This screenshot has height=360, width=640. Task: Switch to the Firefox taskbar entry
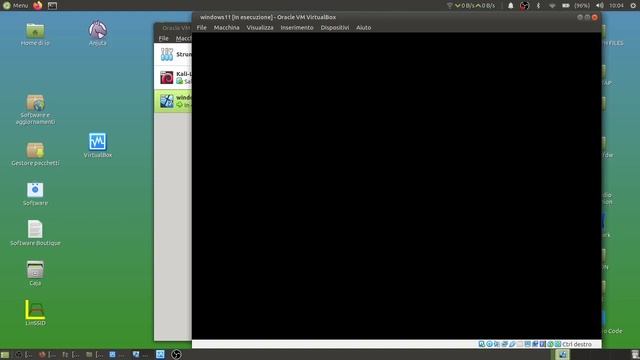tap(48, 355)
